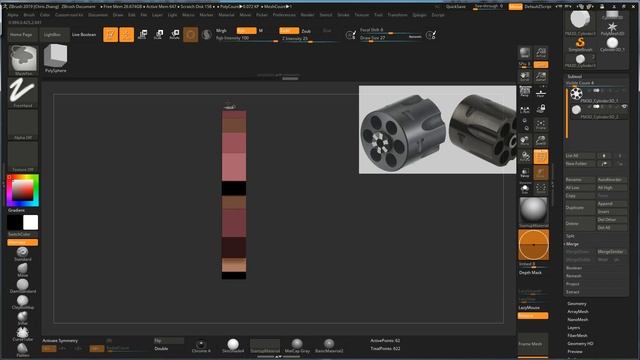Select the SkinShade4 material sphere
The height and width of the screenshot is (360, 640).
[233, 346]
